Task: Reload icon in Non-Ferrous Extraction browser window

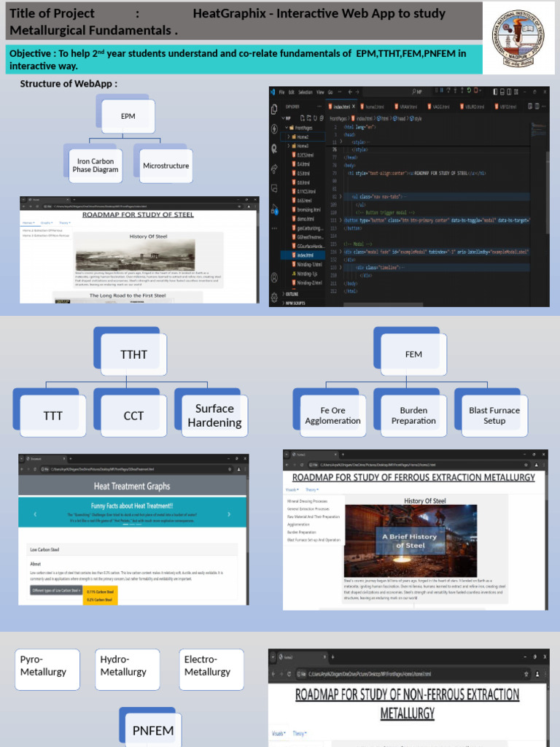Action: pos(289,673)
